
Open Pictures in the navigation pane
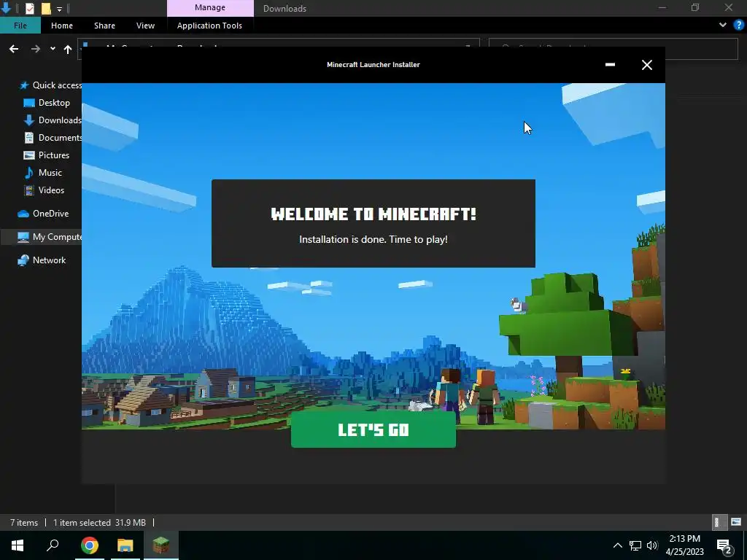[47, 155]
